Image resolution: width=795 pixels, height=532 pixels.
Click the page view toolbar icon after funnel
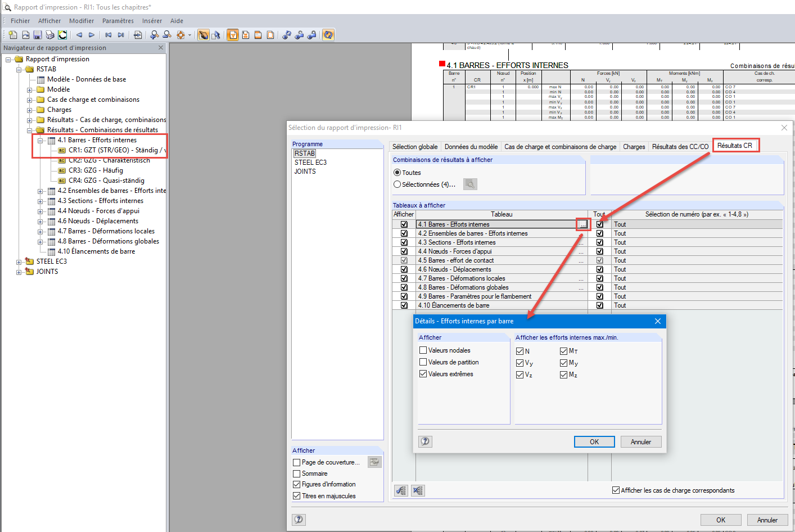point(246,35)
